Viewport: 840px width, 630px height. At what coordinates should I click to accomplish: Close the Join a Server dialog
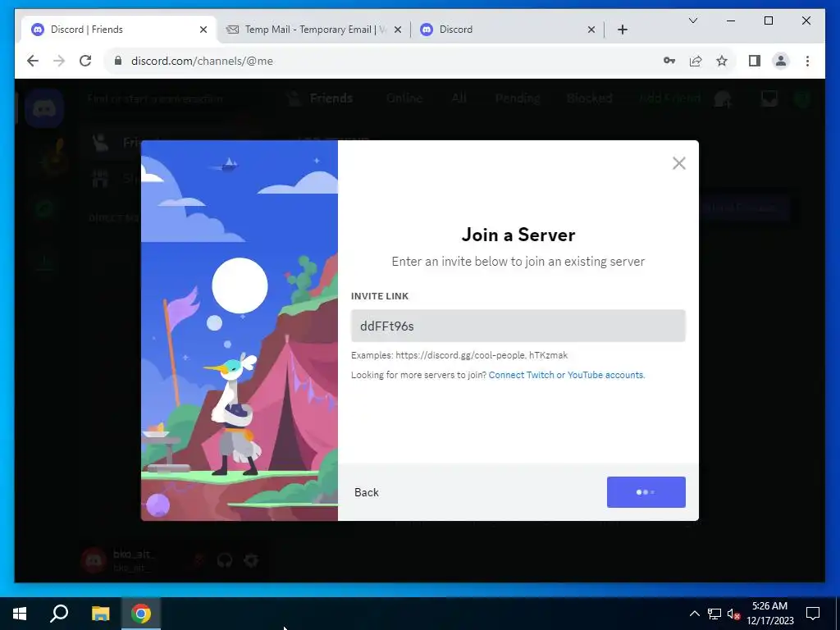(x=678, y=163)
